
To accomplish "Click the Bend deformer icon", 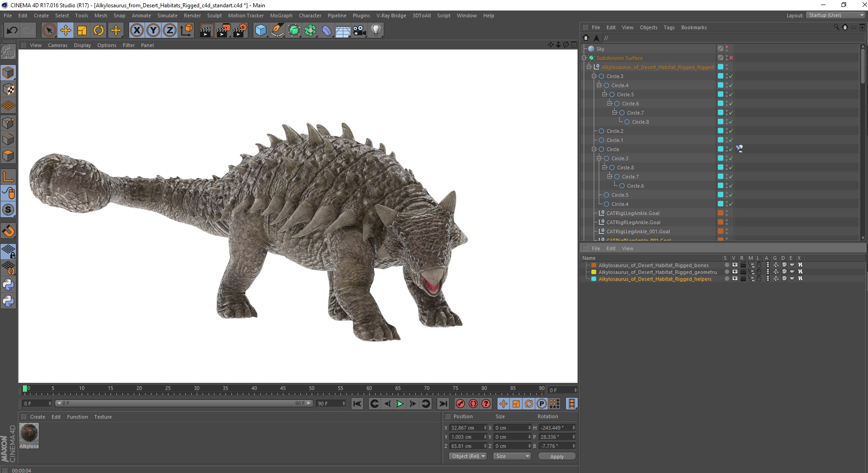I will [x=327, y=31].
